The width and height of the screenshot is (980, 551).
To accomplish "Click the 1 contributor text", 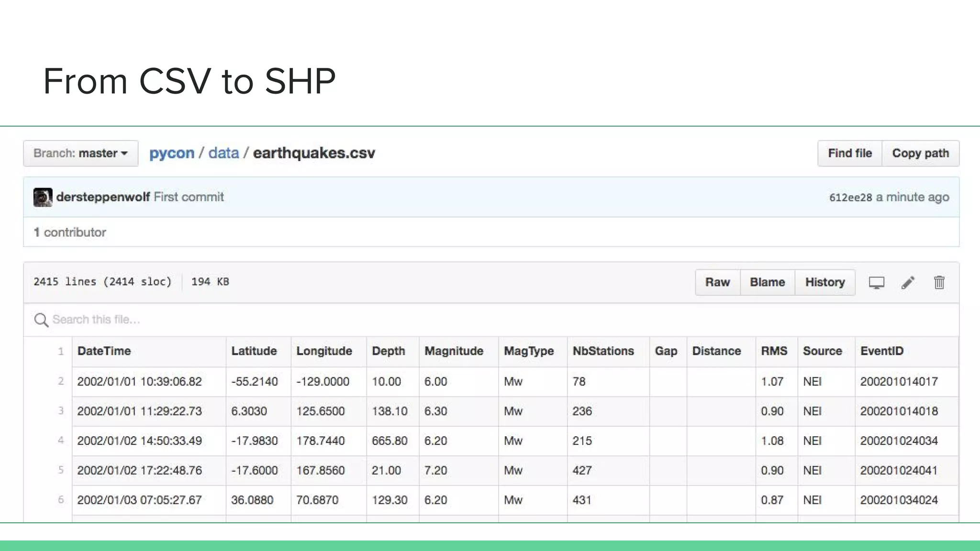I will coord(70,232).
